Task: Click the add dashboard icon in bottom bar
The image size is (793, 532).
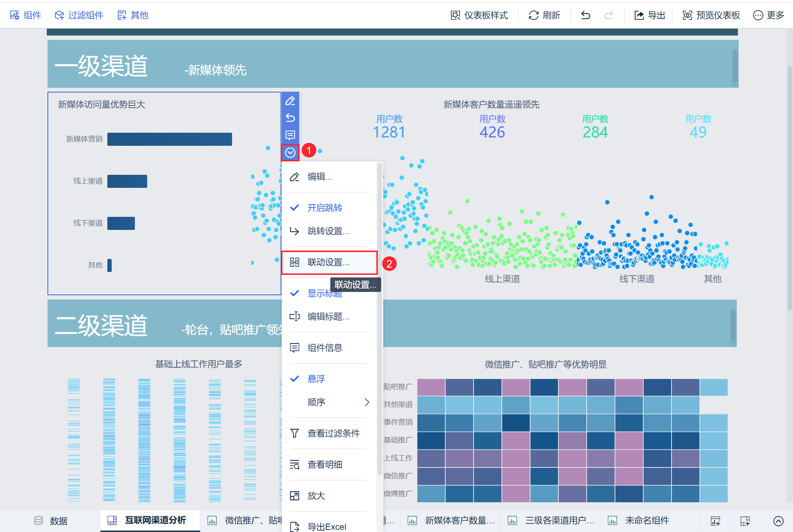Action: point(745,521)
